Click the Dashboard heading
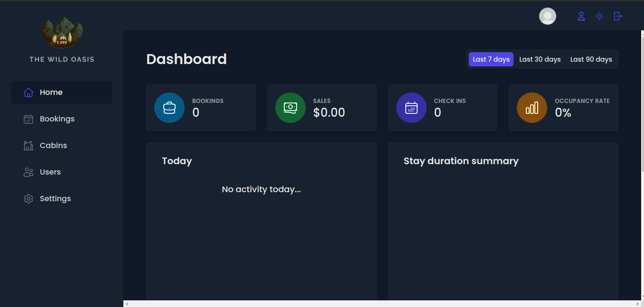Viewport: 644px width, 307px height. 187,59
